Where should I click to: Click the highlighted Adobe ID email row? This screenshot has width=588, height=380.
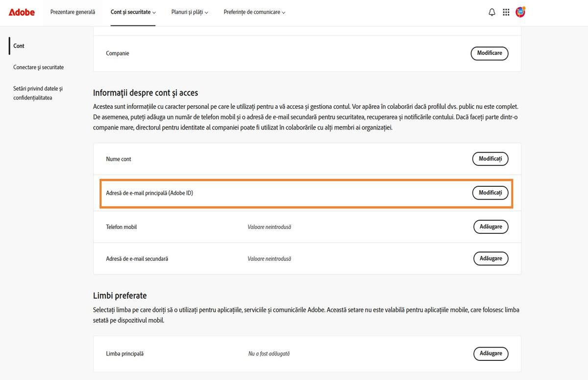point(294,193)
